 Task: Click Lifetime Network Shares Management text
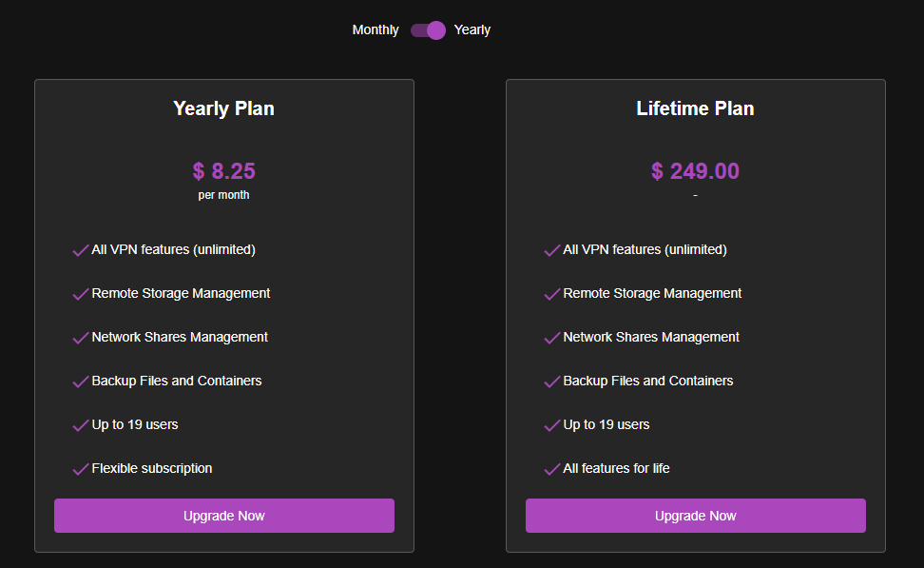[651, 337]
